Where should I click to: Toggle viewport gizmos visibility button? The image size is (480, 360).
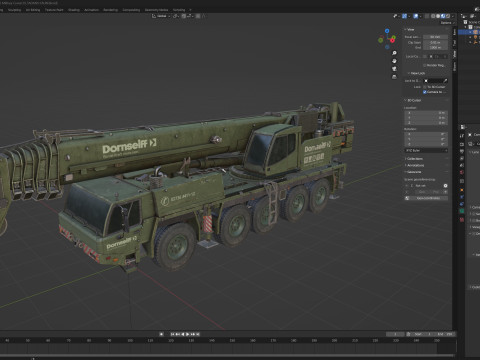pyautogui.click(x=404, y=16)
